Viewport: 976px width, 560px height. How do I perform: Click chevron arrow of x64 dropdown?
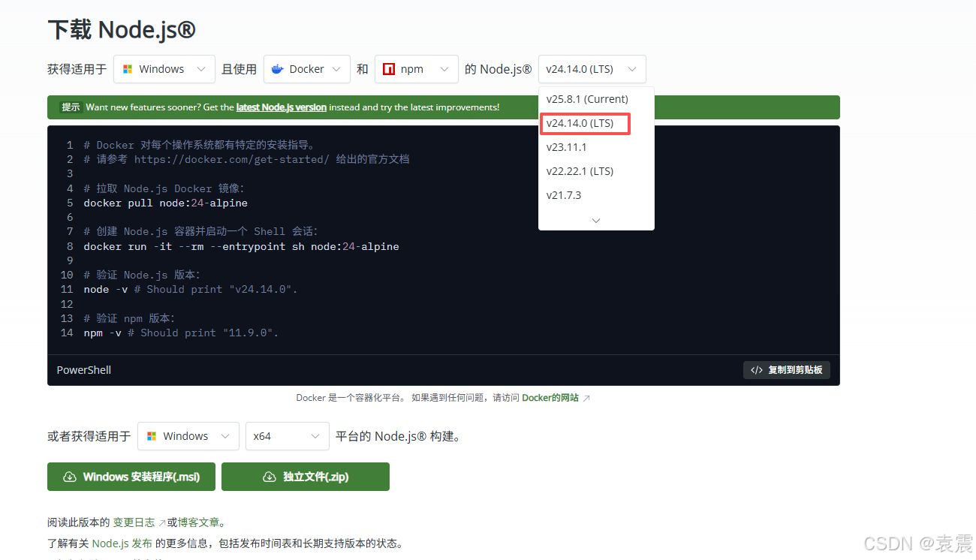click(x=315, y=436)
